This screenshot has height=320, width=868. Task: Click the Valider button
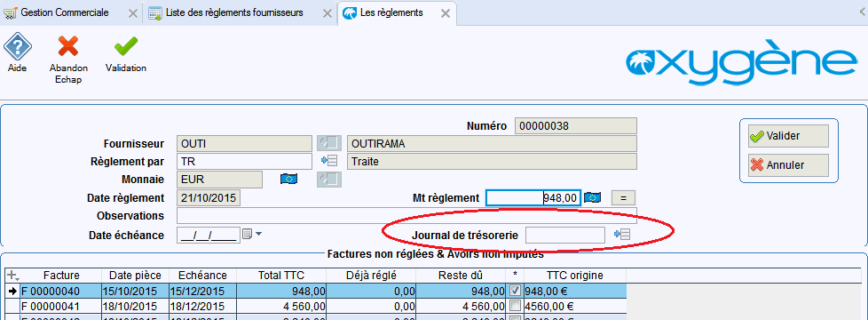tap(788, 136)
